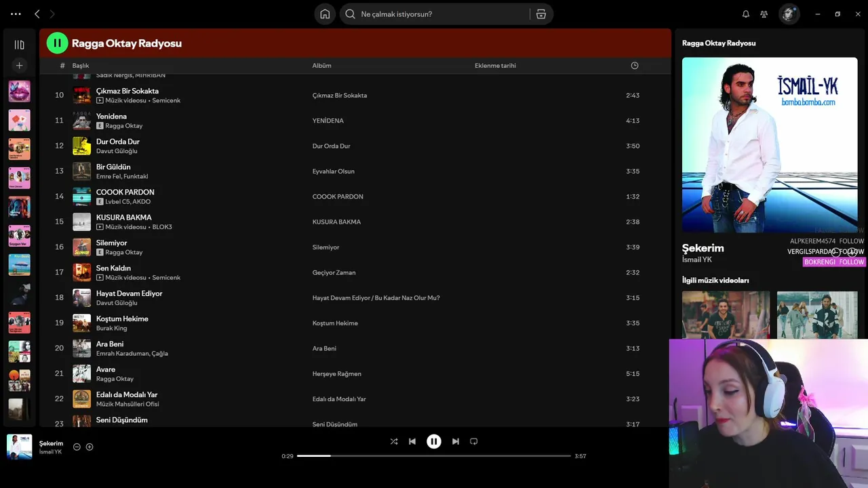This screenshot has width=868, height=488.
Task: Open the Home button
Action: click(325, 14)
